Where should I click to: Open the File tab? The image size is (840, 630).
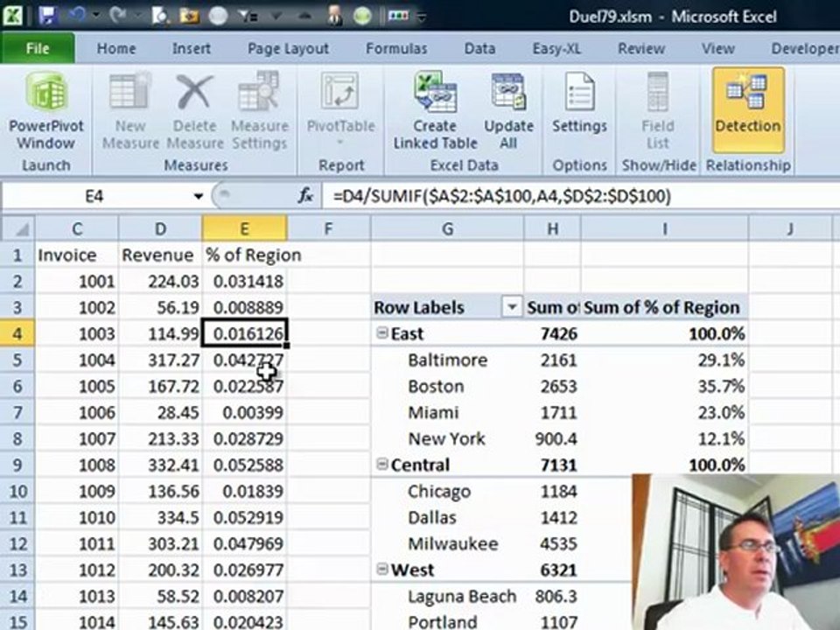click(x=38, y=49)
